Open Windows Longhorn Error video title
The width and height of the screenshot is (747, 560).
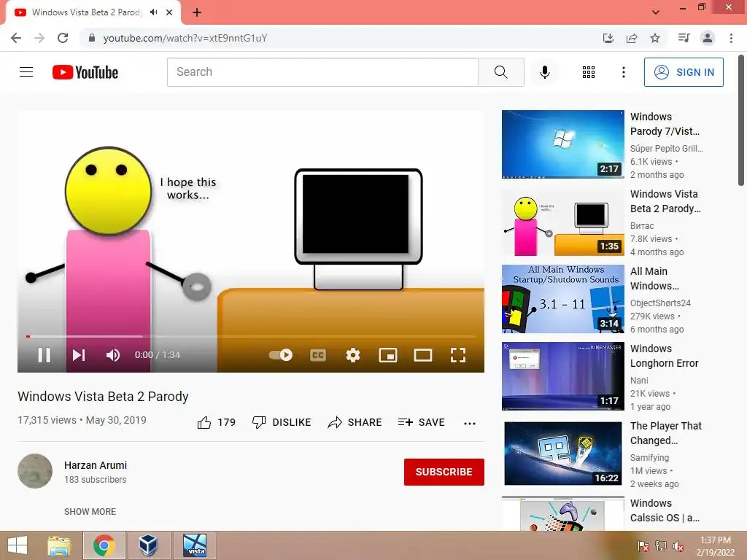[x=664, y=356]
